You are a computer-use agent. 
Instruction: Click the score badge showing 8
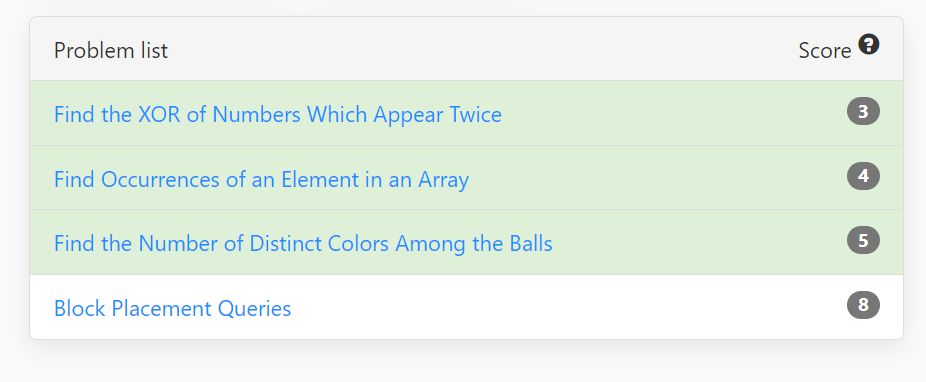click(x=863, y=305)
